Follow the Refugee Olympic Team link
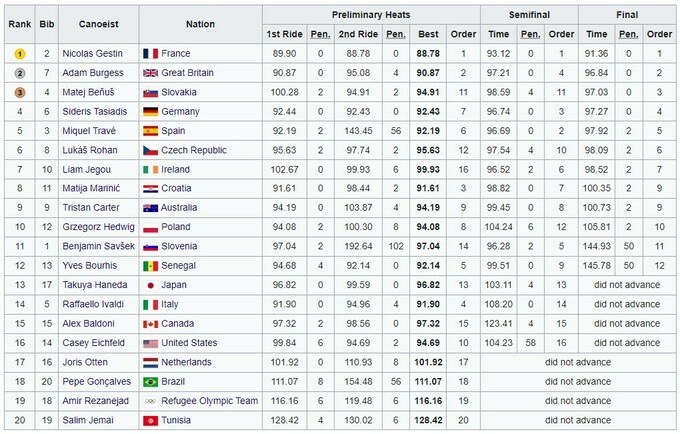 pyautogui.click(x=210, y=401)
